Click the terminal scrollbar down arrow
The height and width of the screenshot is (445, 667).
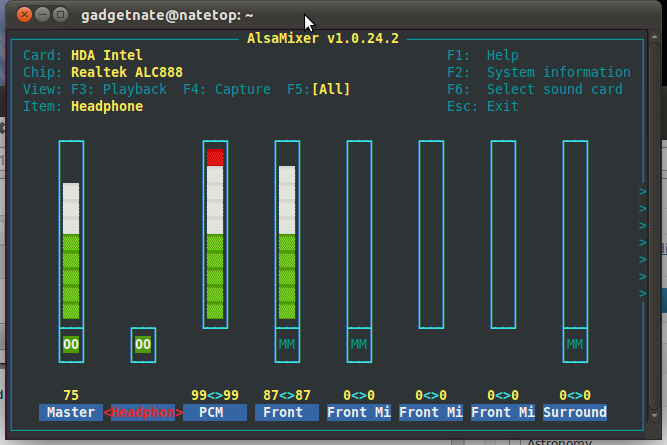tap(655, 415)
